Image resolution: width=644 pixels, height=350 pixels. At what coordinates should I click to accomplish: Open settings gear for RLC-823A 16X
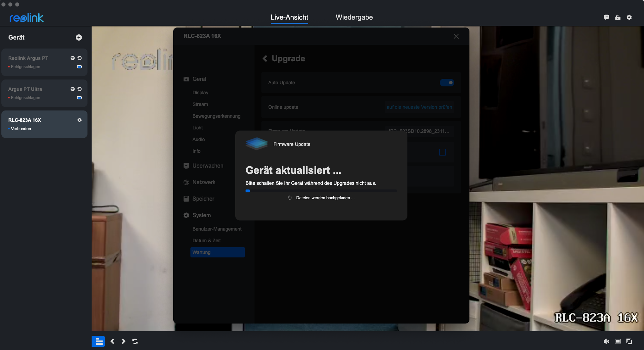[x=80, y=120]
